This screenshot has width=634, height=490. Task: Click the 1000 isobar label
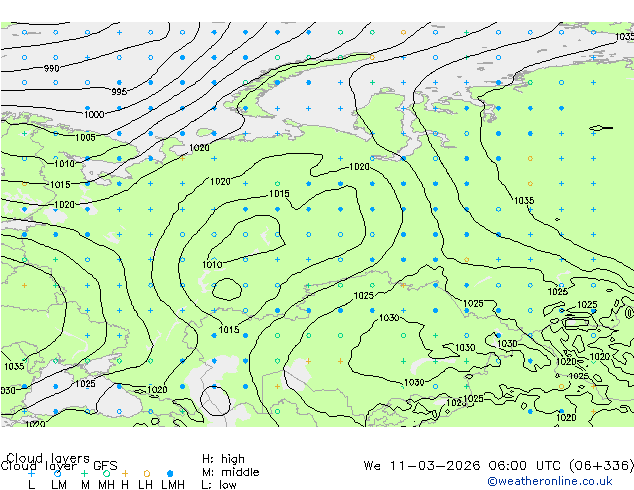94,114
